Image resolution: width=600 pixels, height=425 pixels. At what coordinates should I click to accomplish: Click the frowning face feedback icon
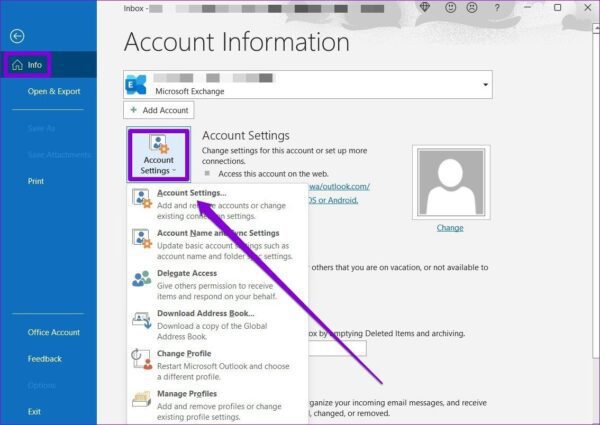[472, 7]
